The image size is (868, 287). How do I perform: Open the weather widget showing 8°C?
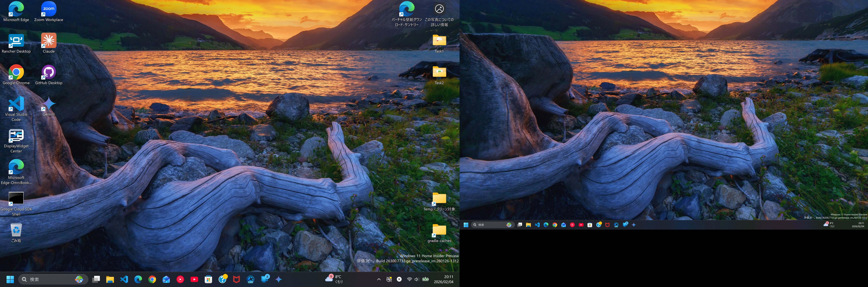(x=334, y=279)
